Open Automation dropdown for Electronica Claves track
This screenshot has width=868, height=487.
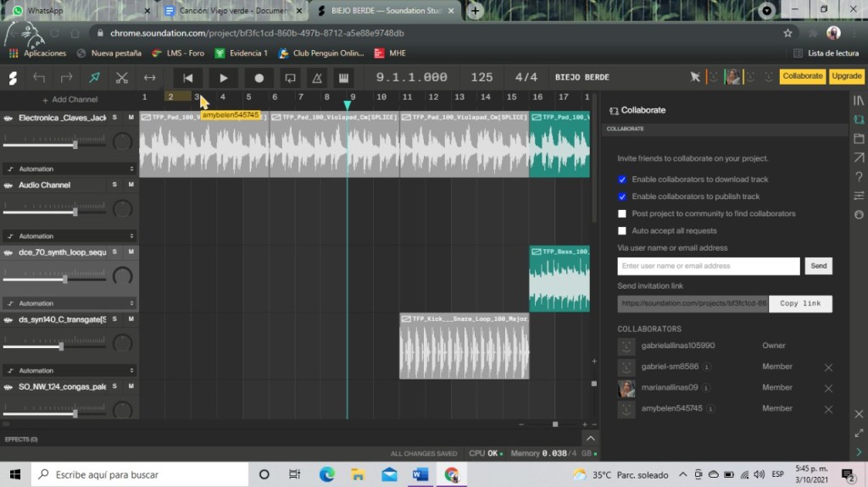click(69, 169)
